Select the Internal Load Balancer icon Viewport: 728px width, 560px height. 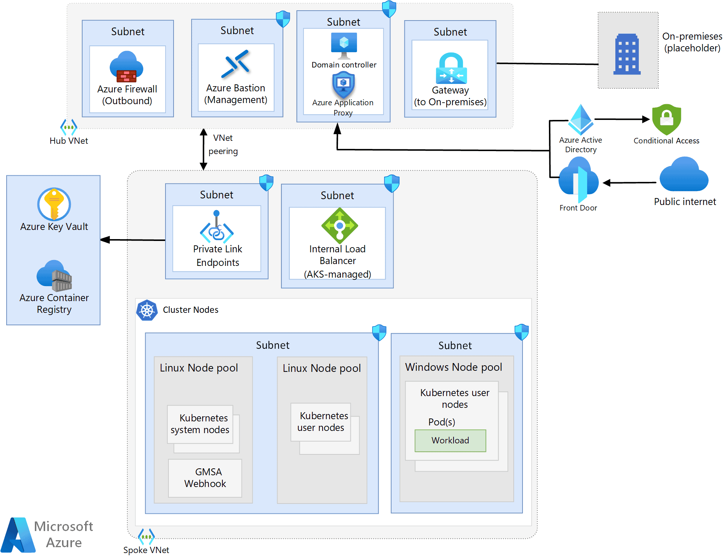(339, 226)
